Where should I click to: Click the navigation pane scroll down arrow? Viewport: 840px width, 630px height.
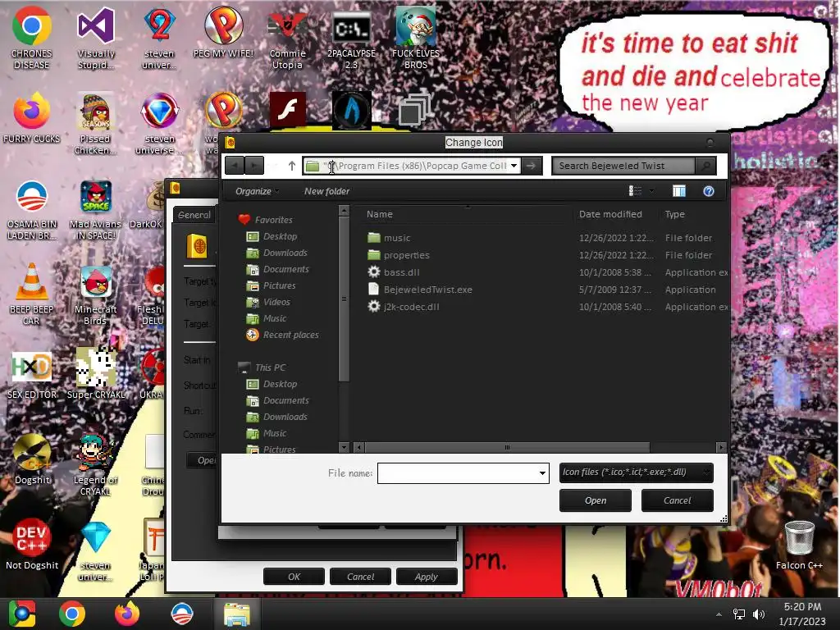click(x=344, y=447)
